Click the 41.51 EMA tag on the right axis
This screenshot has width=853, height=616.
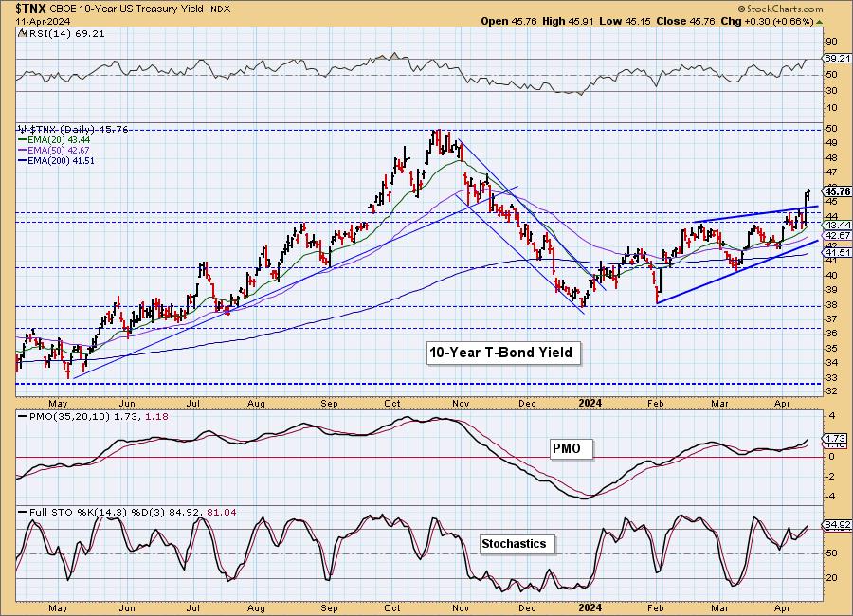pos(837,252)
